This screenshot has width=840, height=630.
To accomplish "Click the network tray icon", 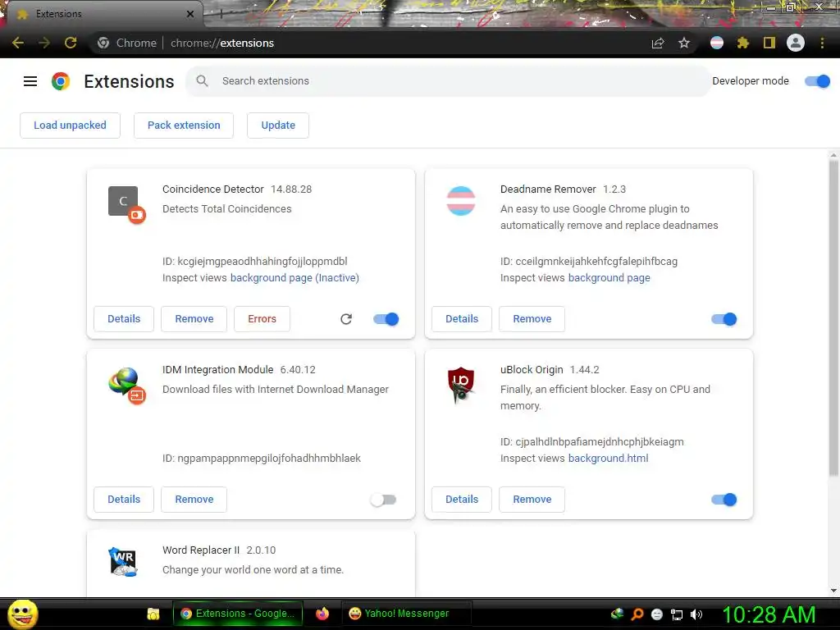I will 677,614.
